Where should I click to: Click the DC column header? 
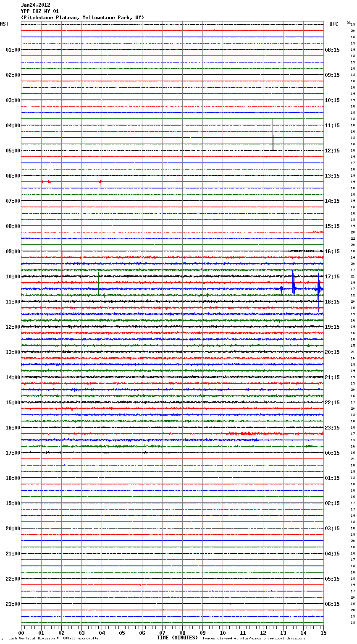(x=349, y=23)
